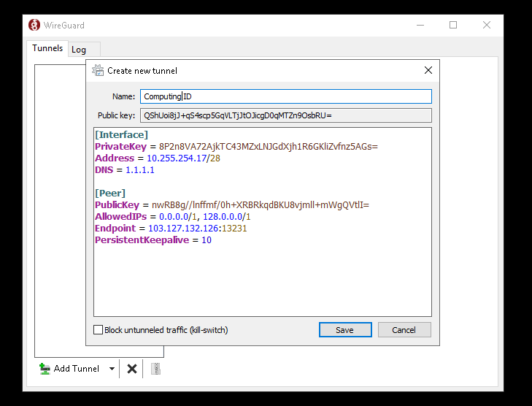Click the [Peer] section header
The width and height of the screenshot is (532, 406).
tap(110, 194)
